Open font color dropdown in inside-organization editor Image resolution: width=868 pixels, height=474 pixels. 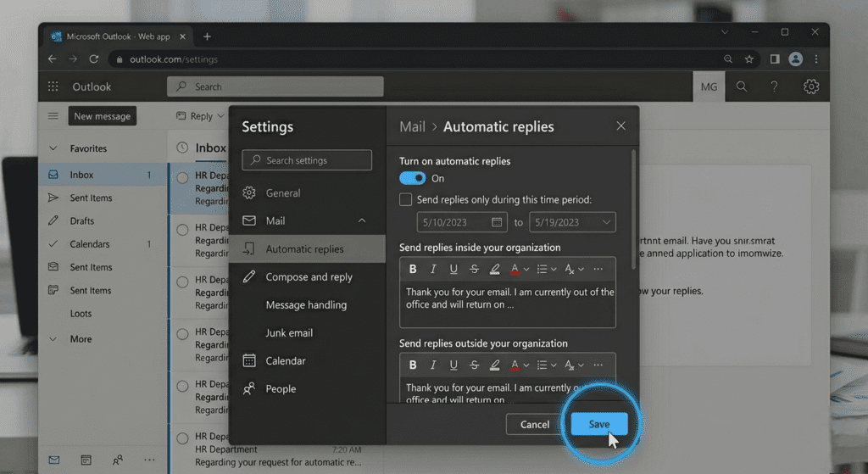pyautogui.click(x=526, y=269)
